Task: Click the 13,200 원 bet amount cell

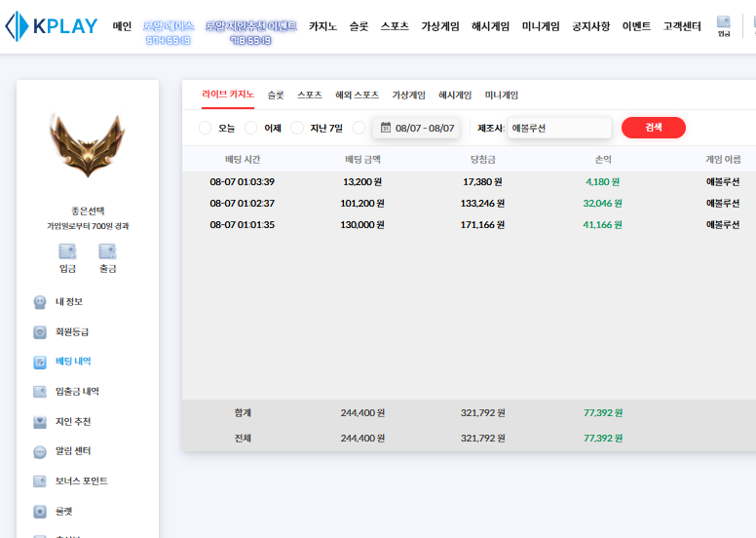Action: [x=362, y=182]
